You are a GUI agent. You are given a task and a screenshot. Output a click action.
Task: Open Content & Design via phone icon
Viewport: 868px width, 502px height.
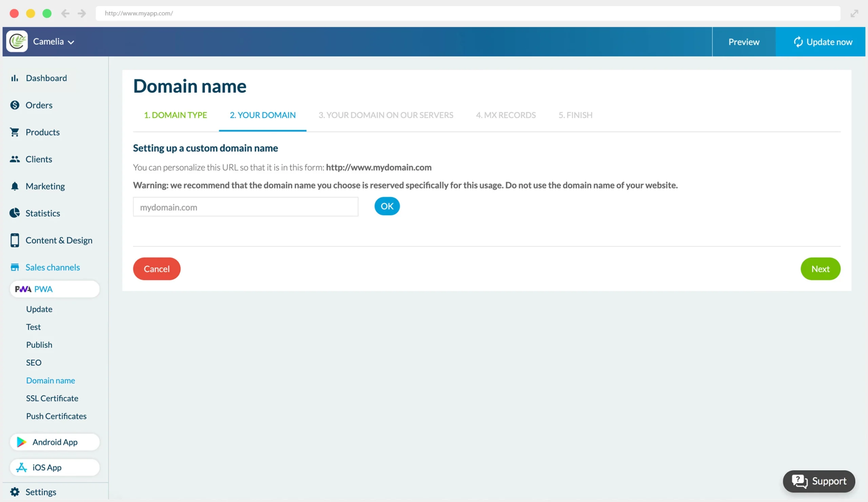click(x=15, y=240)
